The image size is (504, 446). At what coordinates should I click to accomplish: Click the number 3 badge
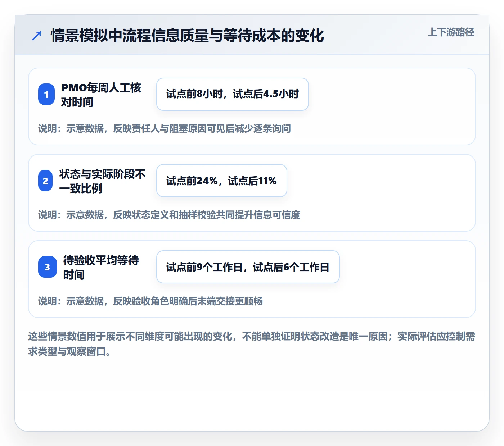click(48, 267)
